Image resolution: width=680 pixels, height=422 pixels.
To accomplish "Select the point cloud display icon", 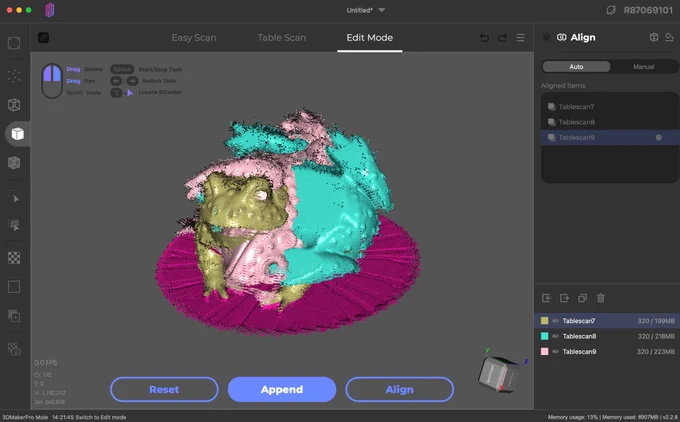I will point(14,76).
